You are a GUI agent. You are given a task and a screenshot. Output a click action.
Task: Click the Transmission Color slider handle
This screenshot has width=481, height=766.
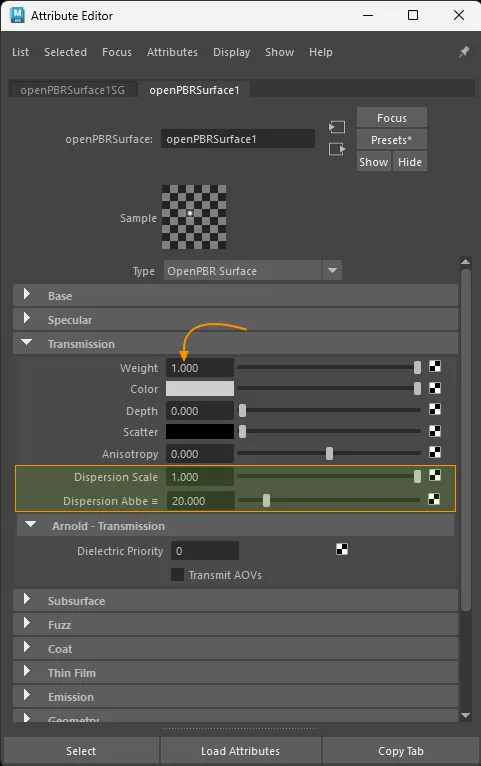point(417,388)
